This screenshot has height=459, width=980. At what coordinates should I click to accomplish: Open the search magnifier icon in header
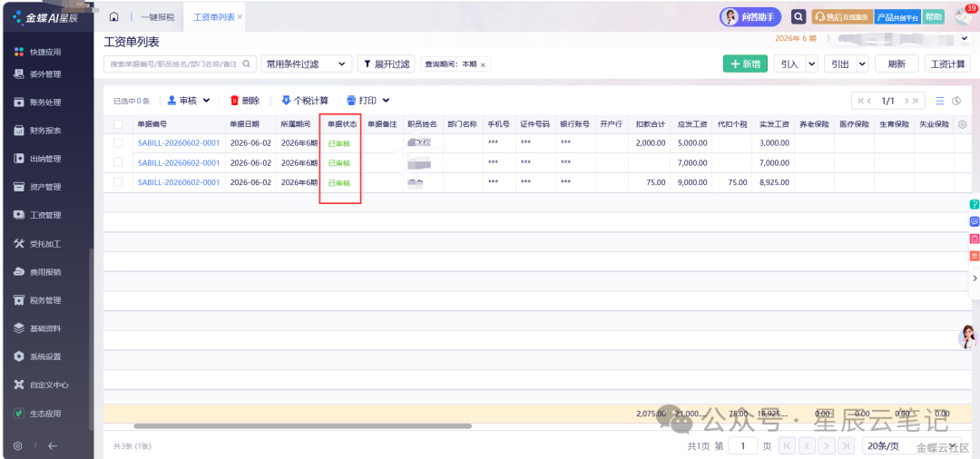[x=799, y=17]
